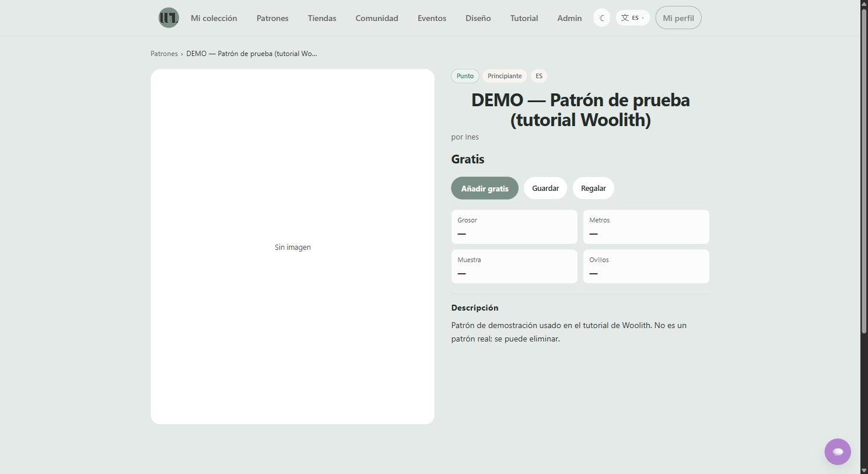Click the Woolith logo icon
The width and height of the screenshot is (868, 474).
coord(169,18)
